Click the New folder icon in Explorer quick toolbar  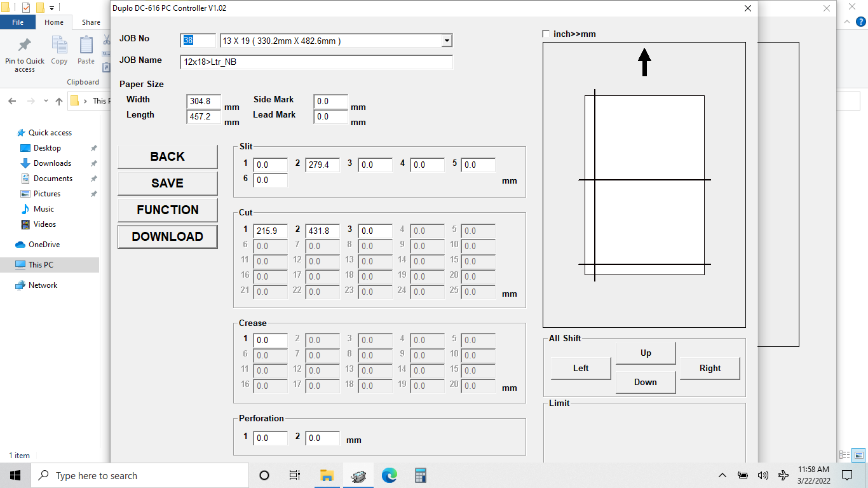click(x=40, y=8)
